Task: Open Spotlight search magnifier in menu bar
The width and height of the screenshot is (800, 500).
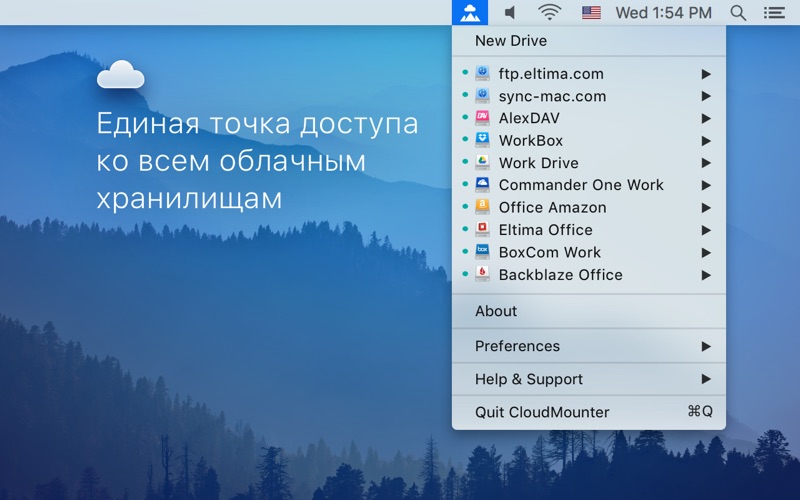Action: pyautogui.click(x=738, y=13)
